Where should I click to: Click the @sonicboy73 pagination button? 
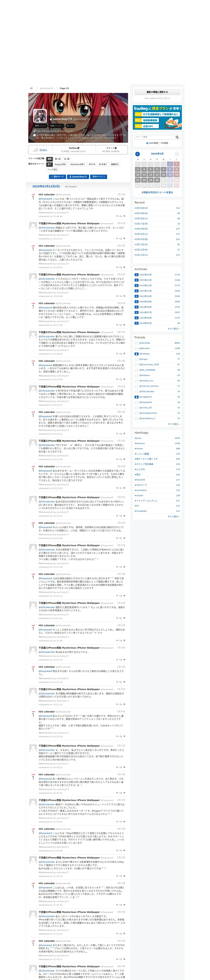(x=78, y=177)
